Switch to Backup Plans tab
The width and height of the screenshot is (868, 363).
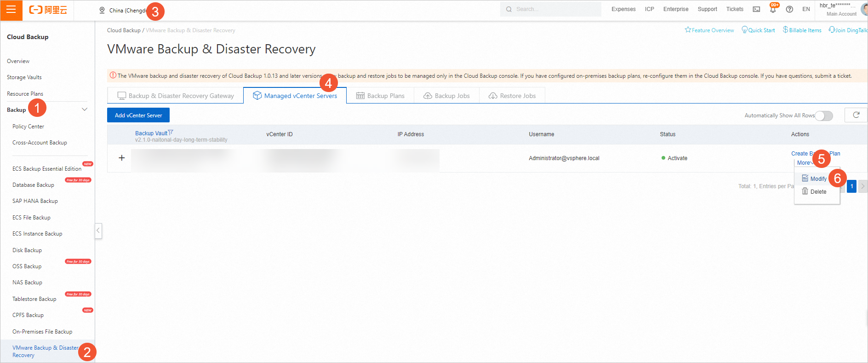tap(380, 96)
